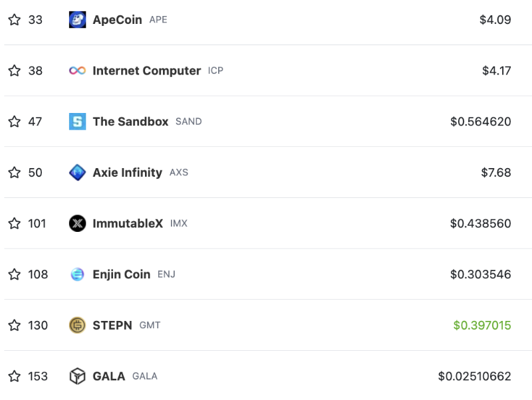Click the STEPN gold coin logo
This screenshot has height=400, width=532.
tap(77, 325)
